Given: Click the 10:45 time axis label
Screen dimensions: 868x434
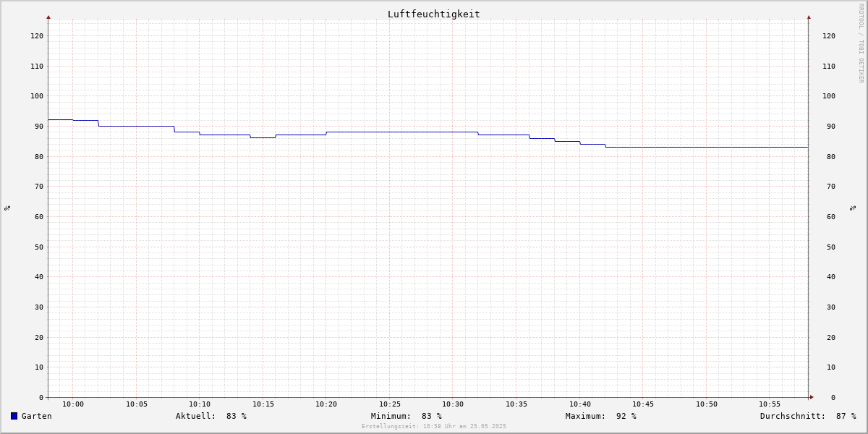Looking at the screenshot, I should coord(643,404).
